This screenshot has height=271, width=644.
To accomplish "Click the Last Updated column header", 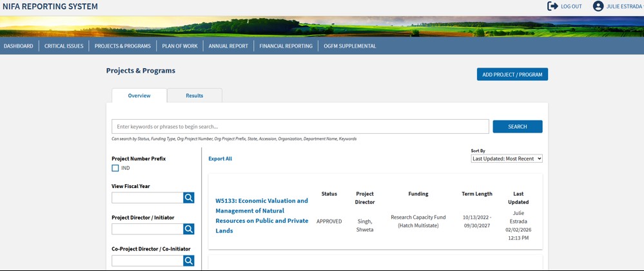I will point(518,198).
